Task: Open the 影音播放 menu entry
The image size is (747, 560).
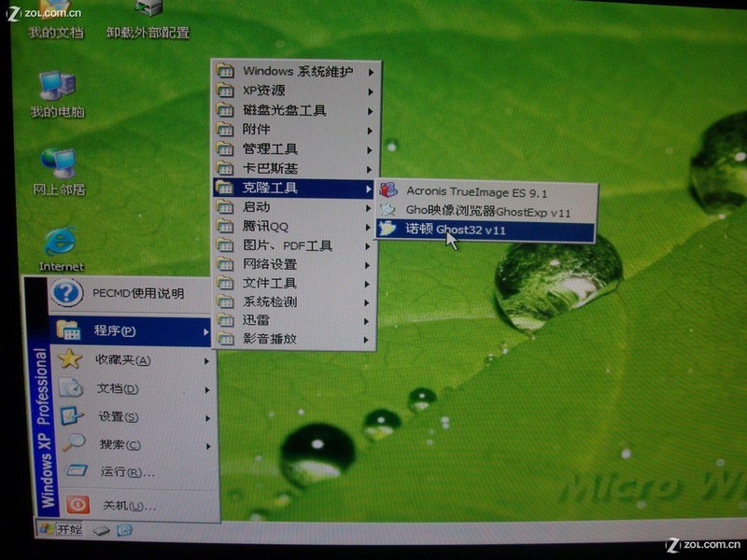Action: (x=293, y=339)
